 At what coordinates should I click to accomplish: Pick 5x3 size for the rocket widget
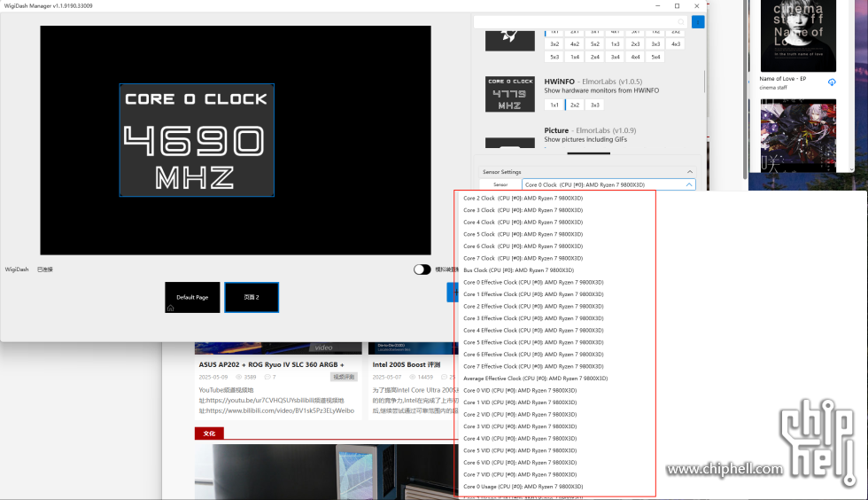(554, 57)
